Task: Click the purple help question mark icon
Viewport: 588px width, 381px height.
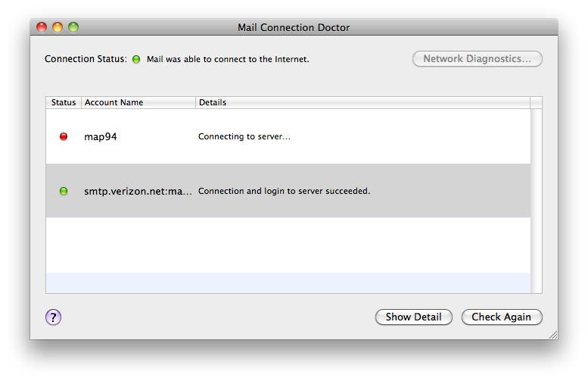Action: (53, 317)
